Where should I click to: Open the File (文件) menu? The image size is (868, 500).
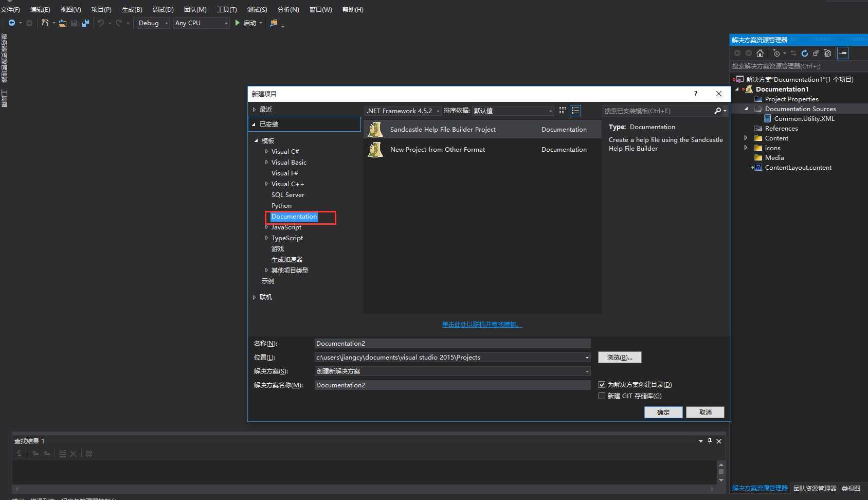point(10,9)
